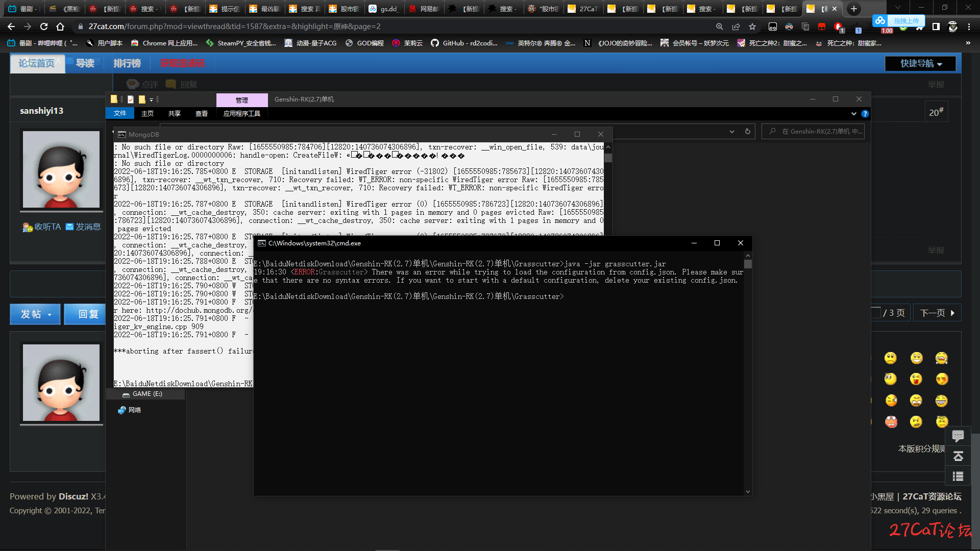Open the 导读 forum nav item
This screenshot has width=980, height=551.
pos(85,63)
